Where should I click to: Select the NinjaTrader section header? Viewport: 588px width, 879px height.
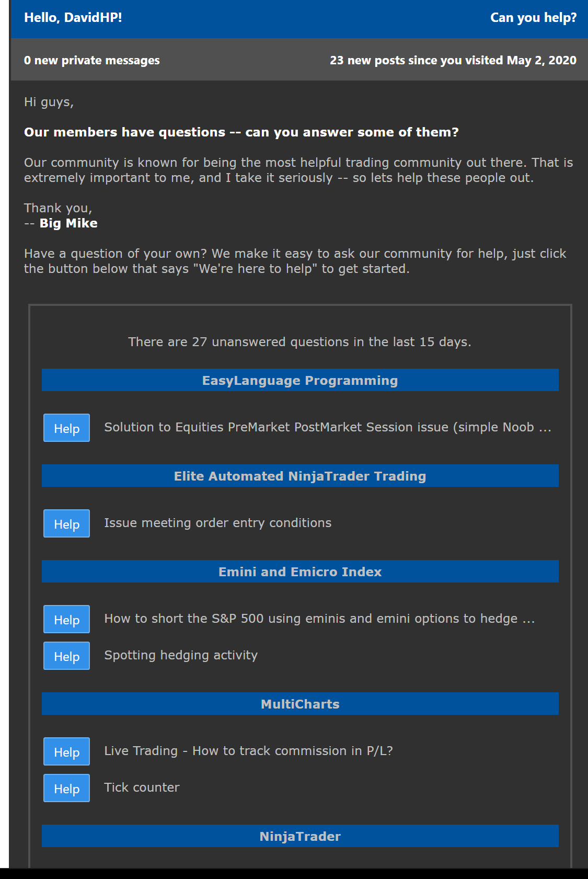[300, 836]
